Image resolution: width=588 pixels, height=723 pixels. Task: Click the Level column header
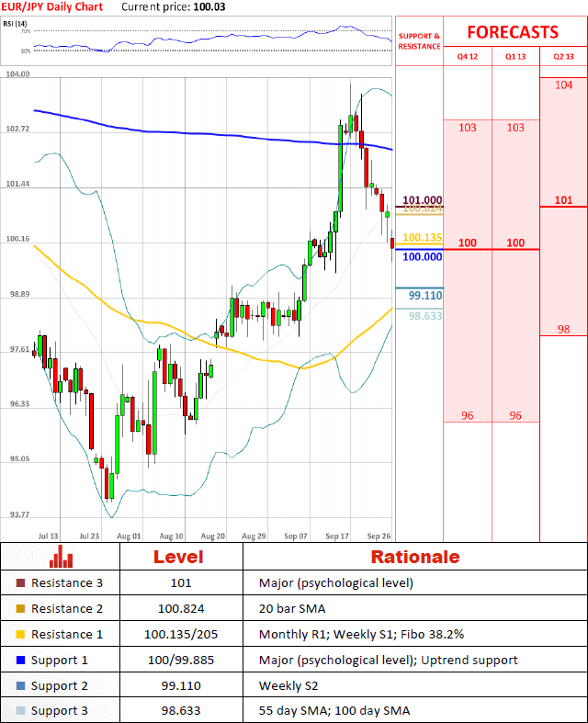coord(178,557)
